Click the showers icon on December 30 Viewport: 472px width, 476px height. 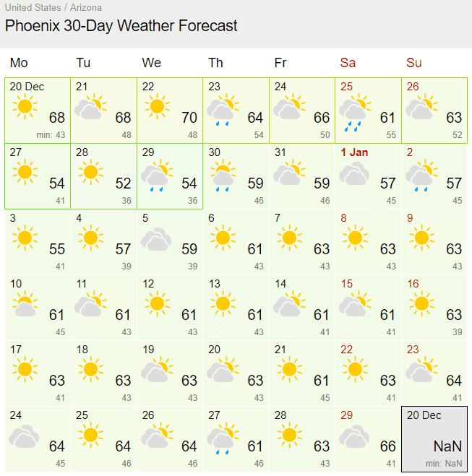pyautogui.click(x=223, y=176)
